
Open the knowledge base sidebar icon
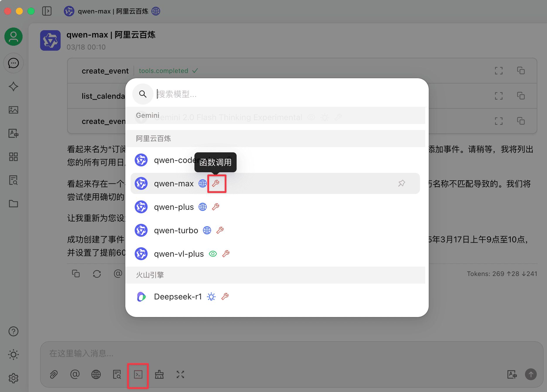(x=13, y=180)
